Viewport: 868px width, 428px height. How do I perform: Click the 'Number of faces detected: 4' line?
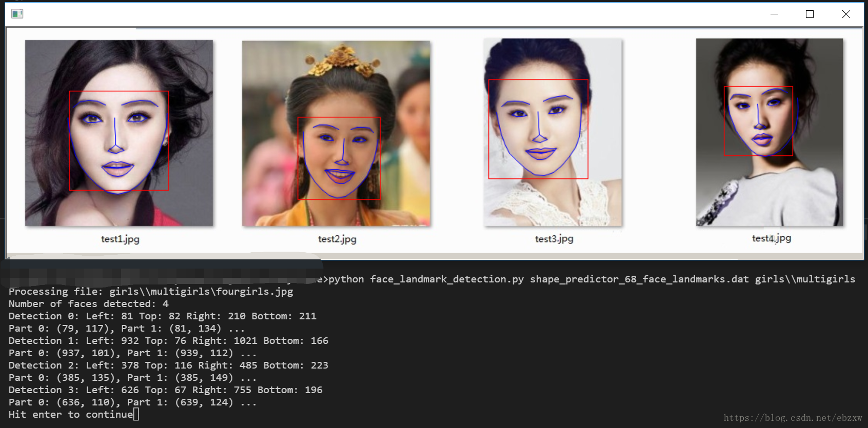[x=88, y=304]
